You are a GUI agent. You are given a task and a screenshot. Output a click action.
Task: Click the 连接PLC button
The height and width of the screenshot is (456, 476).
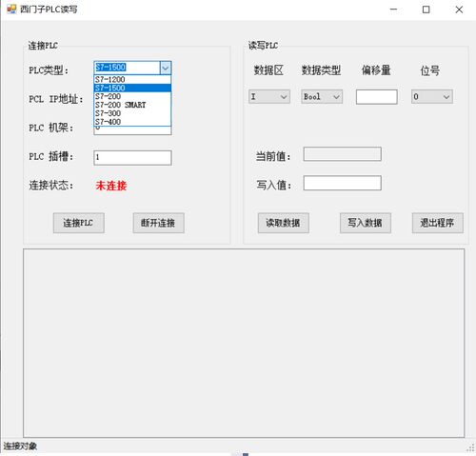point(78,223)
